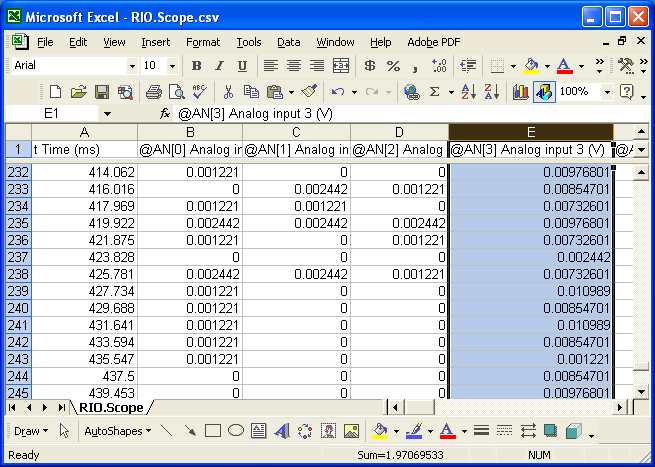
Task: Select cell with value 423.828
Action: (x=84, y=257)
